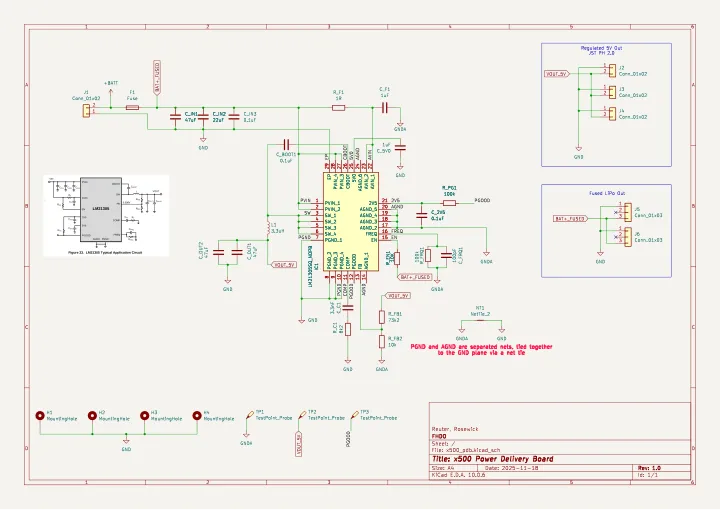Screen dimensions: 720x510
Task: Select resistor R_F1 symbol
Action: tap(338, 108)
